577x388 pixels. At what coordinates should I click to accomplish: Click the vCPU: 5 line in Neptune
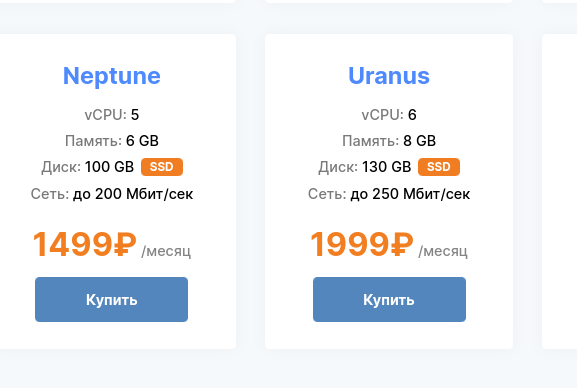coord(112,115)
